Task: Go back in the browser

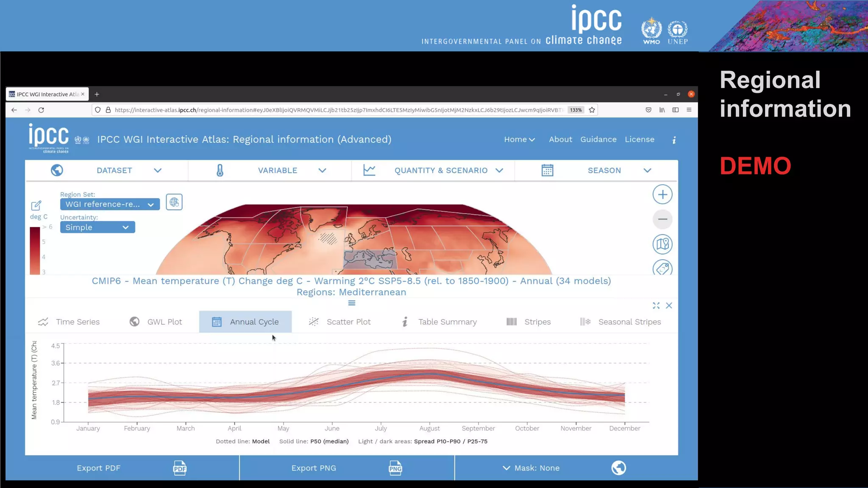Action: pos(14,110)
